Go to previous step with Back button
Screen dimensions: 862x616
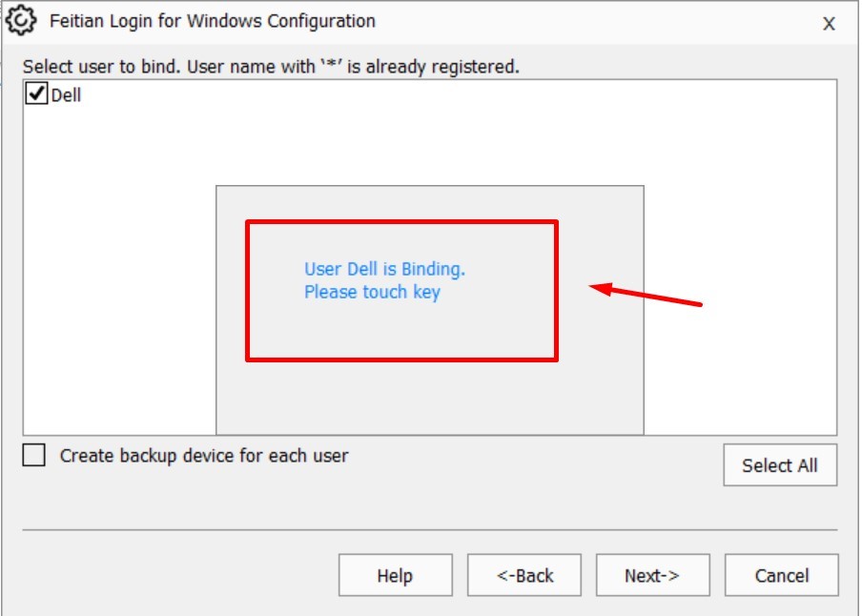524,575
